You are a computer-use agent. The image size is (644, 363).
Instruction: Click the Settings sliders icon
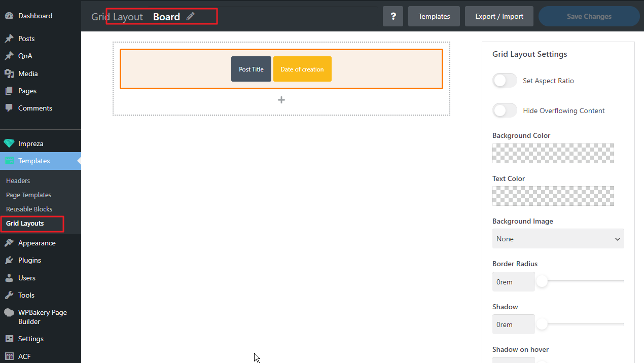point(9,339)
